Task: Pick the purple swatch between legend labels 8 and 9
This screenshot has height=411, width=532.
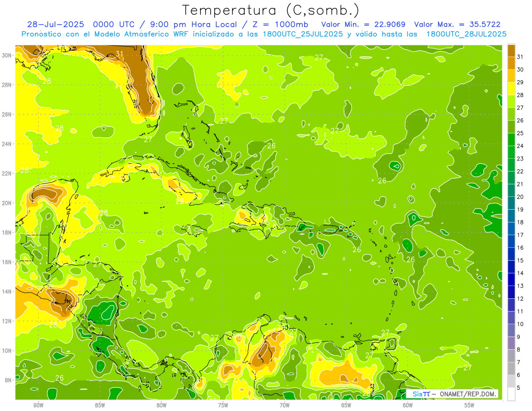Action: click(x=511, y=343)
